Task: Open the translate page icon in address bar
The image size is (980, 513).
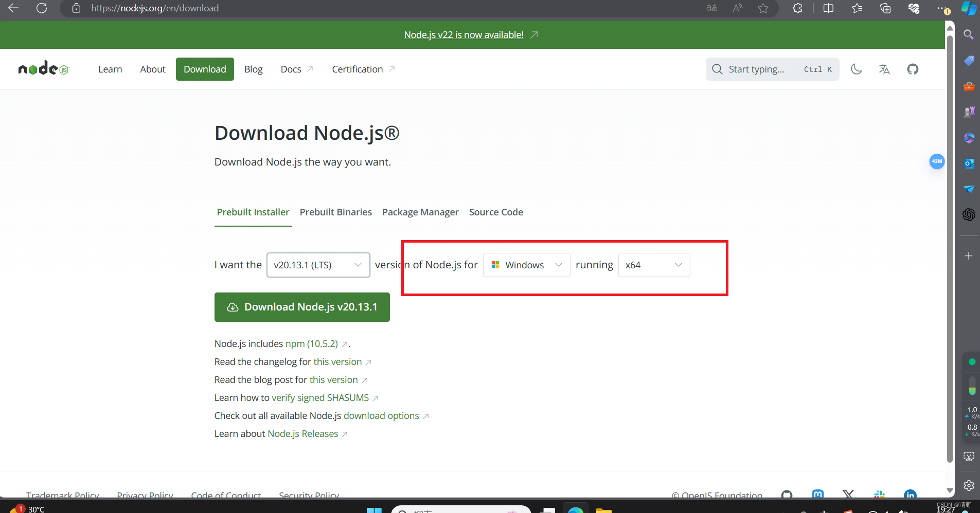Action: tap(711, 8)
